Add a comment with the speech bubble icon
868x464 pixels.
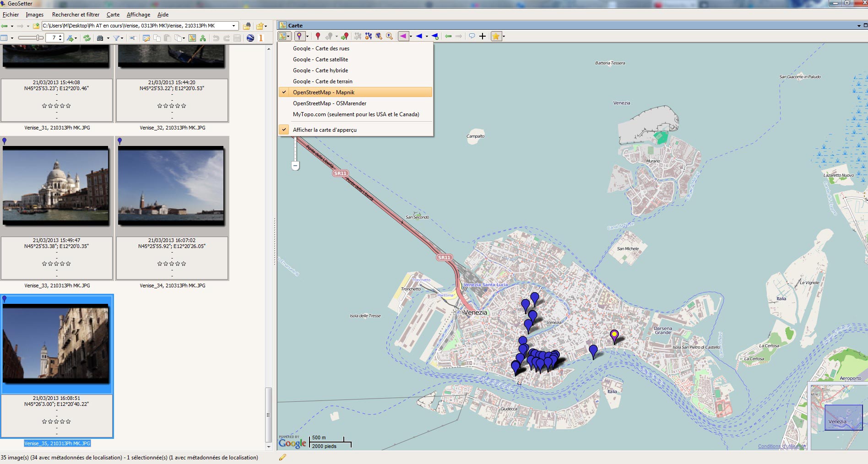[x=472, y=36]
